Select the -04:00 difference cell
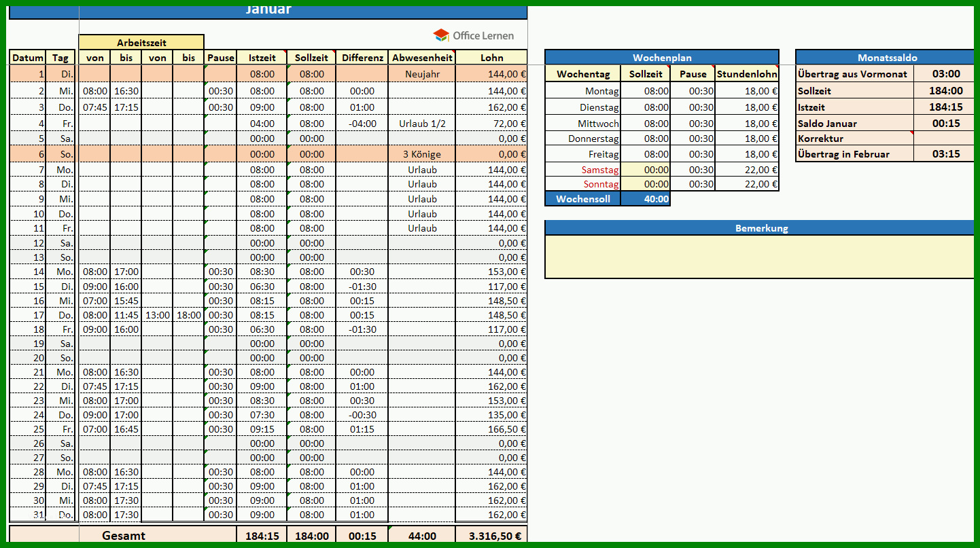Screen dimensions: 980x548 coord(362,124)
